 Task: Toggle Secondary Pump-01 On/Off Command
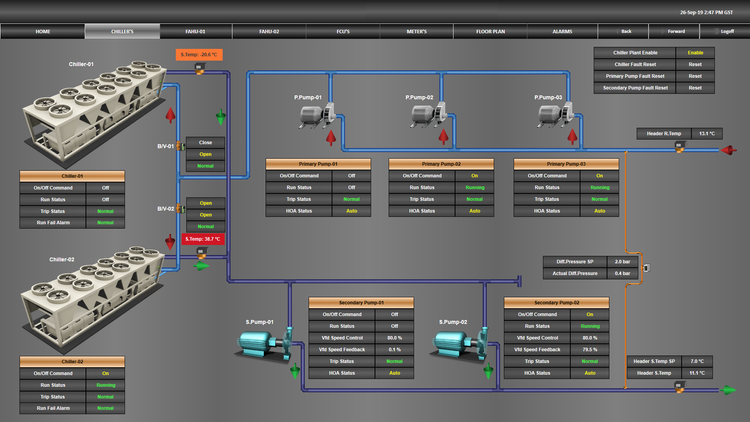tap(395, 314)
